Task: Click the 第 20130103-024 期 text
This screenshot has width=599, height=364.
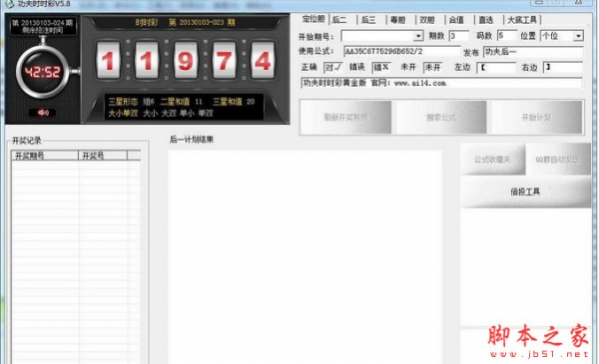Action: pyautogui.click(x=42, y=23)
